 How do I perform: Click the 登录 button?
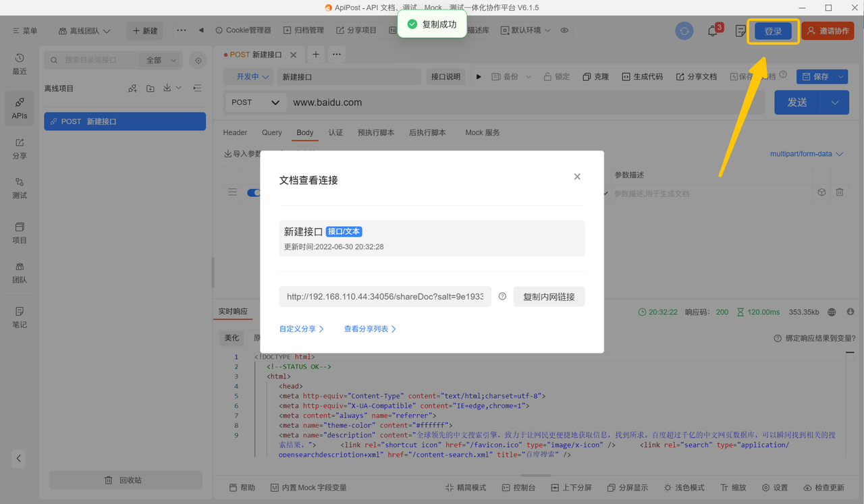[x=773, y=32]
